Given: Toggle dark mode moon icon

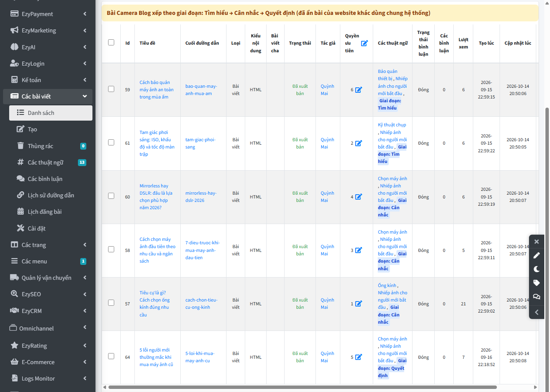Looking at the screenshot, I should click(x=537, y=269).
